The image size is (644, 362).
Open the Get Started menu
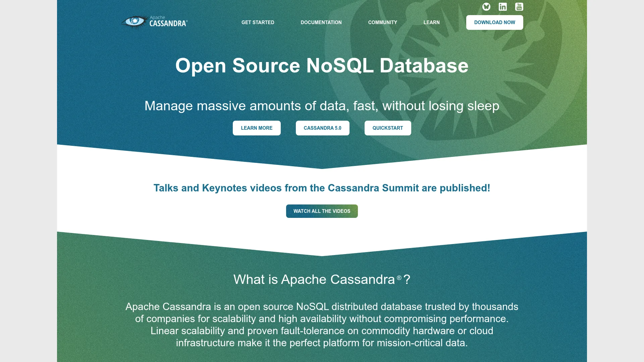(x=258, y=22)
